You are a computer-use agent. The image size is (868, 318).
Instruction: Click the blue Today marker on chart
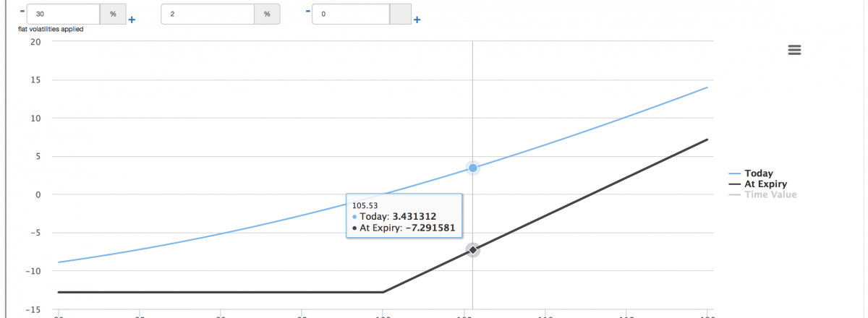tap(473, 168)
